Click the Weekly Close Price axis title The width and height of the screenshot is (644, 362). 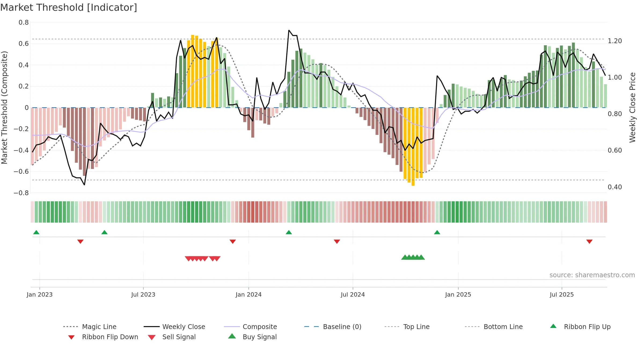[632, 107]
